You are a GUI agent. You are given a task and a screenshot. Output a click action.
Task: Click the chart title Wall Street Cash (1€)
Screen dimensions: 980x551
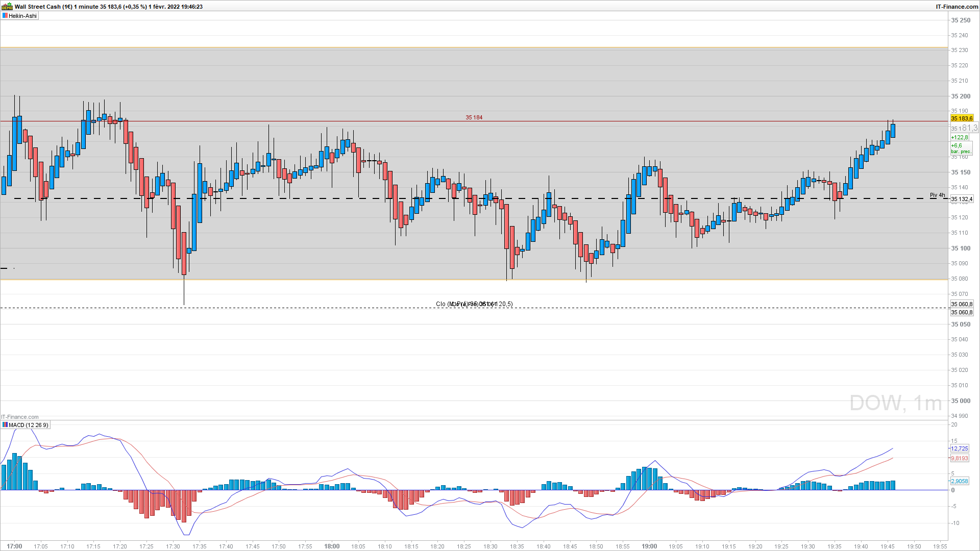[43, 7]
